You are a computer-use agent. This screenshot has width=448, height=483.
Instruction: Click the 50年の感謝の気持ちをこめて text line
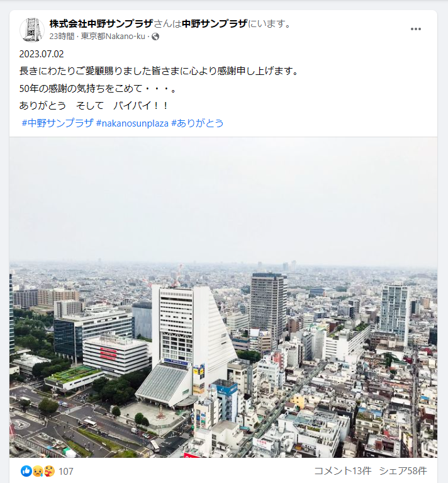(x=98, y=89)
